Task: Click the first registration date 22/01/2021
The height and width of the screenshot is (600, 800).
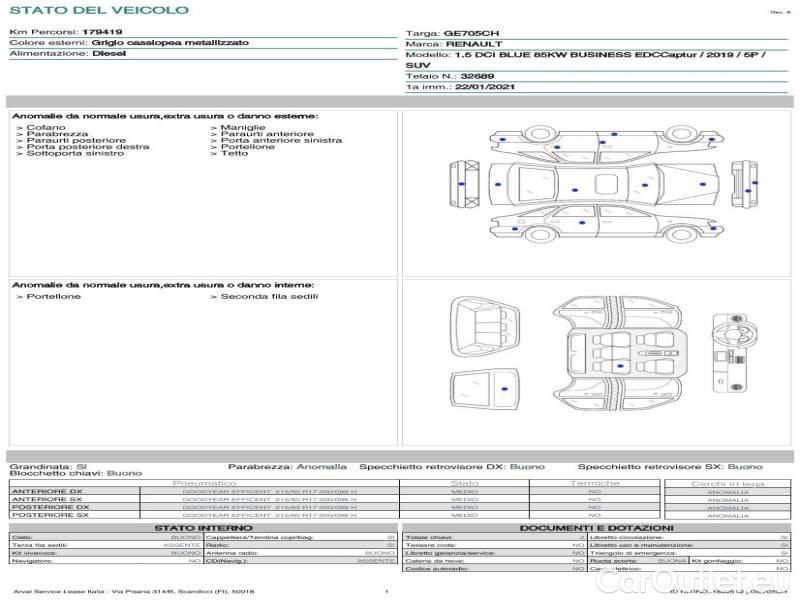Action: (x=484, y=87)
